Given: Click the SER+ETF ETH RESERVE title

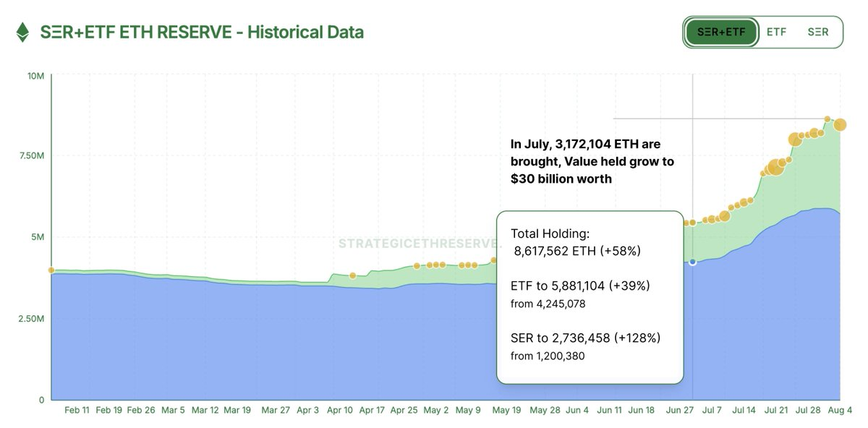Looking at the screenshot, I should pyautogui.click(x=201, y=32).
